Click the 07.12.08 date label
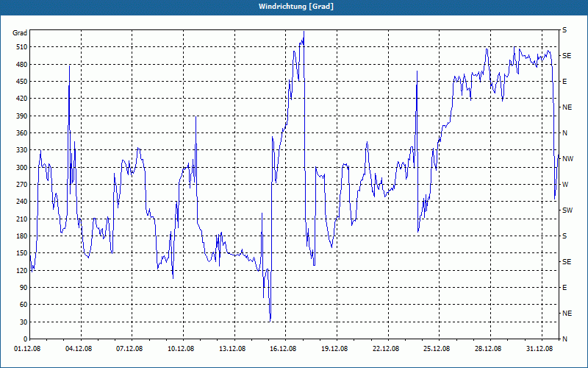Screen dimensions: 588x368 click(129, 349)
